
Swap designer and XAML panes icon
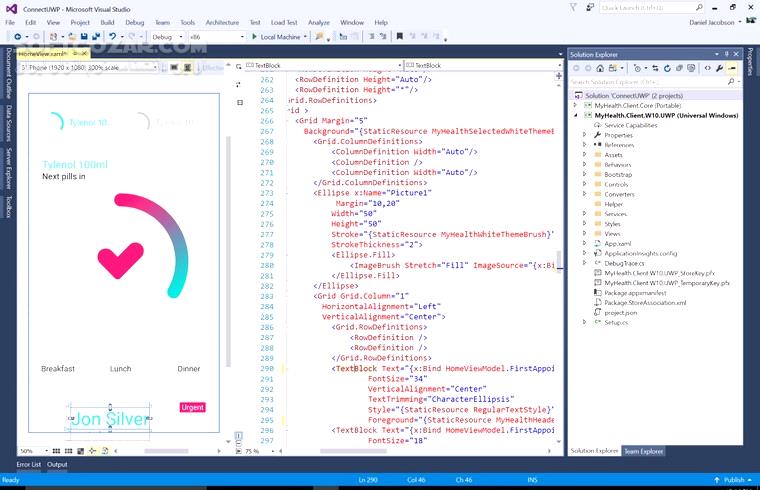point(238,84)
